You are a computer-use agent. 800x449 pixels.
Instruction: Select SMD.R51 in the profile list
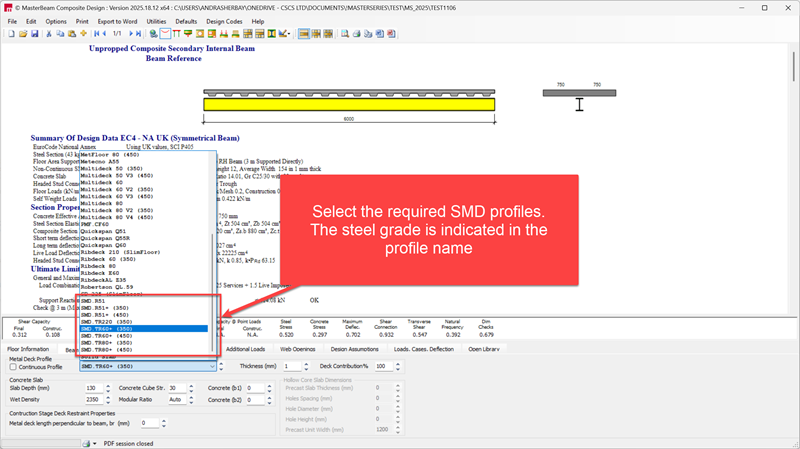click(x=144, y=301)
